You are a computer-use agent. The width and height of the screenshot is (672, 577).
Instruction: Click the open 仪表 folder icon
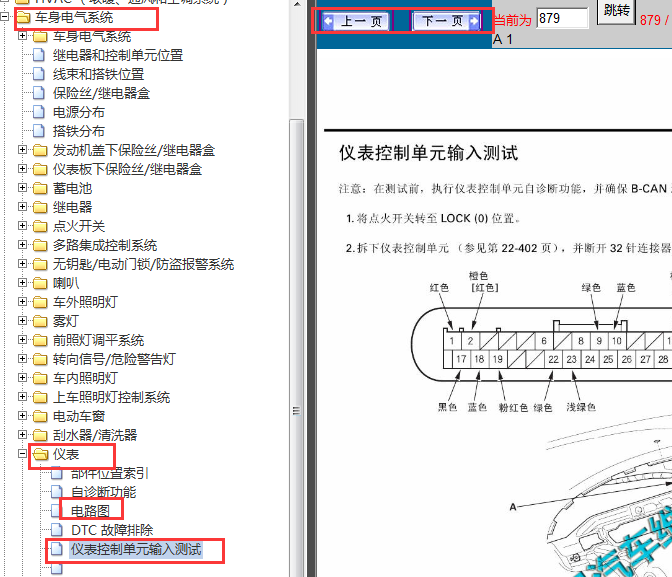tap(40, 454)
